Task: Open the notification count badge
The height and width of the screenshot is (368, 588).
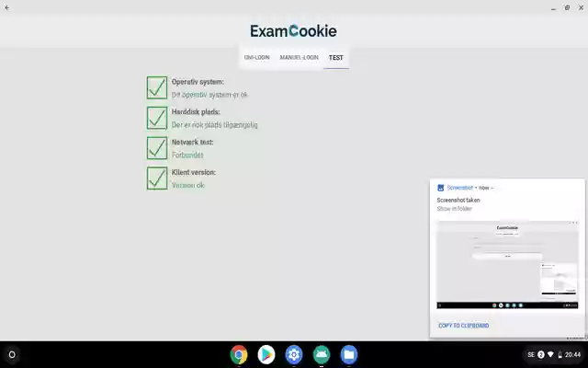Action: 541,354
